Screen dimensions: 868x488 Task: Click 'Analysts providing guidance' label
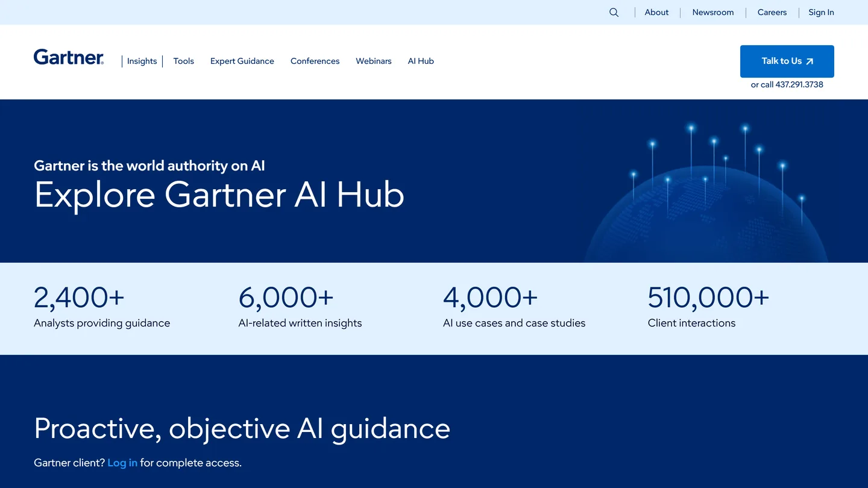tap(102, 323)
